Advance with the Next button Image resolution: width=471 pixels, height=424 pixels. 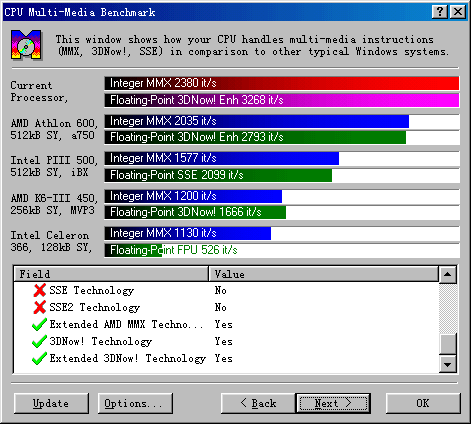click(333, 403)
